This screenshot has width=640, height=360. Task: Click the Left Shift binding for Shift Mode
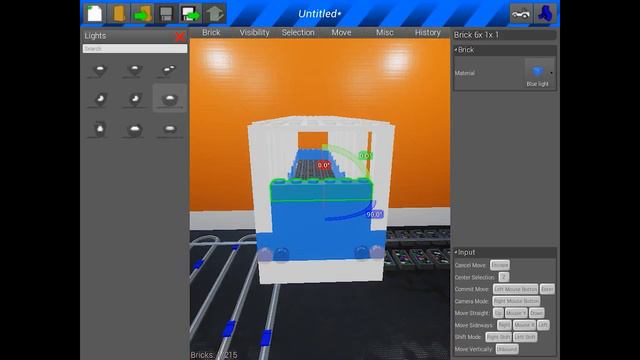click(525, 337)
